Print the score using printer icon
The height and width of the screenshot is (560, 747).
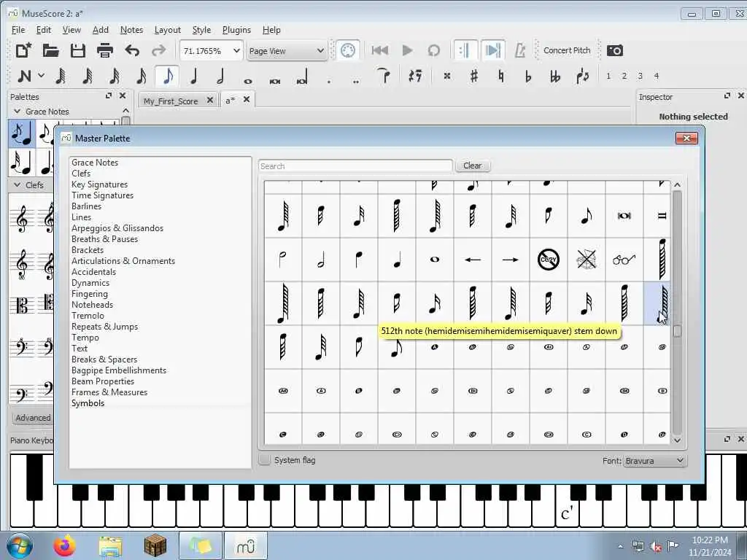(x=105, y=50)
